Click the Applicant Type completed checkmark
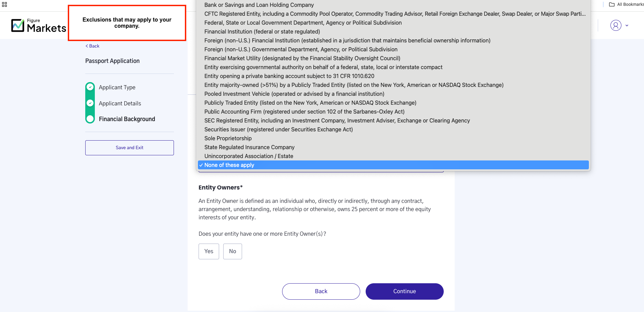Image resolution: width=644 pixels, height=312 pixels. (90, 87)
